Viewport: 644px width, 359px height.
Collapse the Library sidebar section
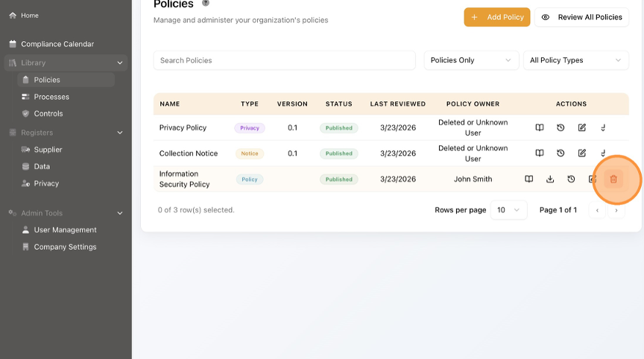[120, 63]
